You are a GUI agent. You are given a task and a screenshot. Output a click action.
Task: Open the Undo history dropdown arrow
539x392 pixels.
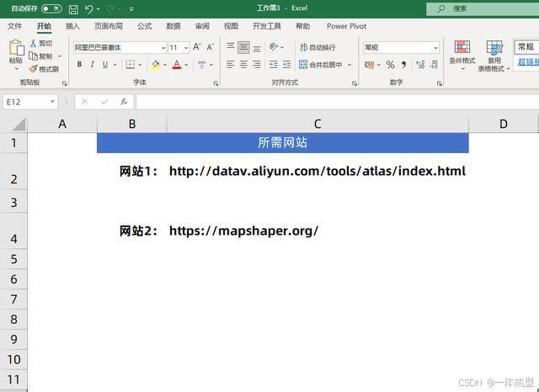click(99, 9)
